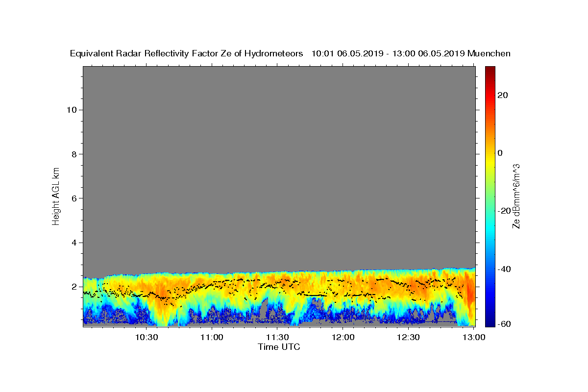Click the colorbar tick label '20'
The image size is (588, 392).
coord(503,95)
